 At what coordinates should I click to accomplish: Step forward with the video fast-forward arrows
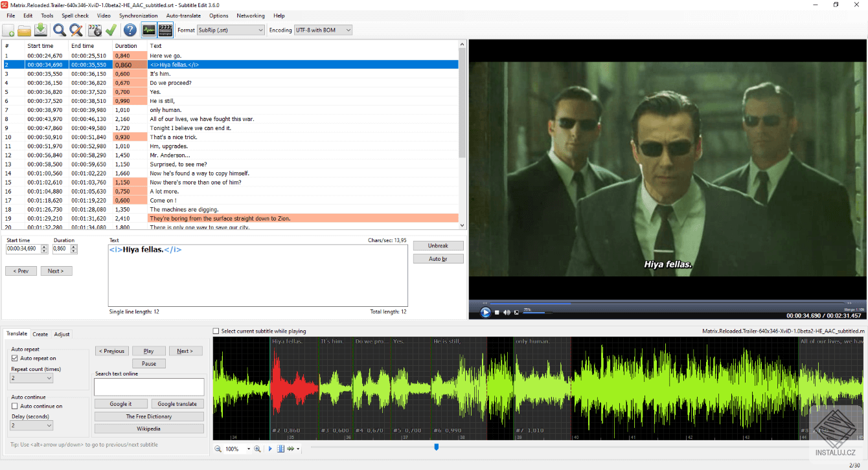tap(849, 303)
